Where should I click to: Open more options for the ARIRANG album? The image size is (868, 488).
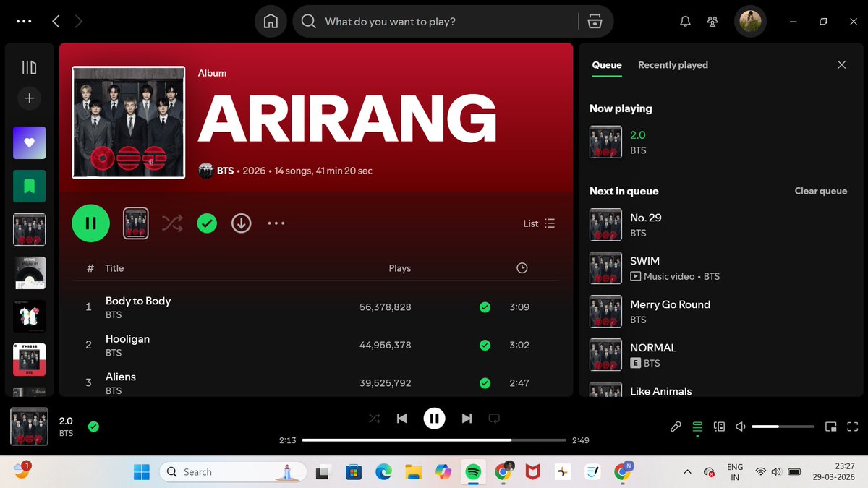click(x=276, y=223)
